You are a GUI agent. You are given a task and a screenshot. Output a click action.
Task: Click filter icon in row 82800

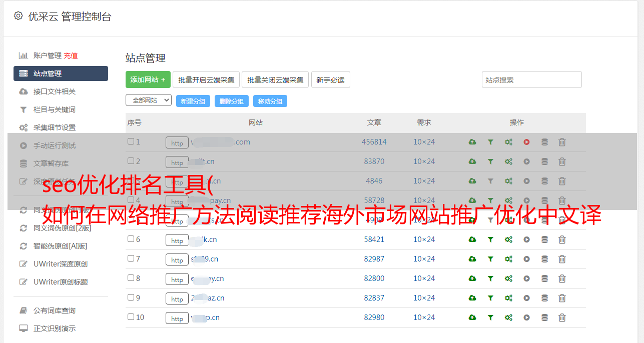pyautogui.click(x=490, y=278)
